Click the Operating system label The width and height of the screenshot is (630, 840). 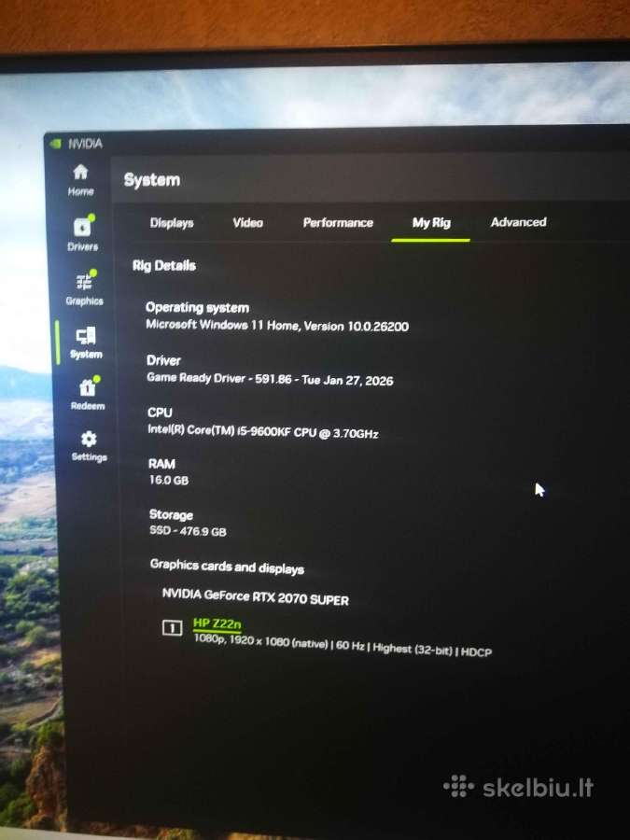click(197, 307)
